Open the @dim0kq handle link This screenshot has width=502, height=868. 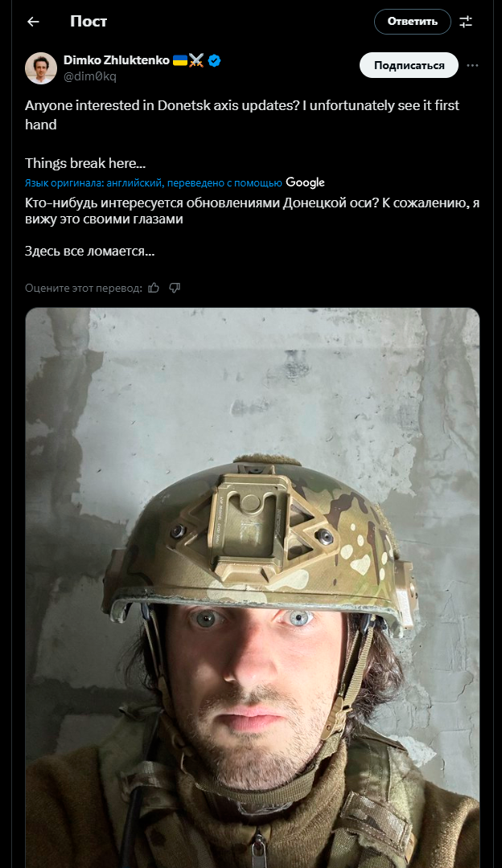tap(90, 76)
